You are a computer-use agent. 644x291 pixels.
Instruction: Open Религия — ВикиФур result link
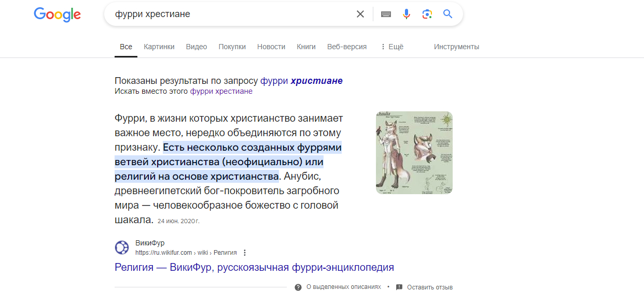click(254, 267)
